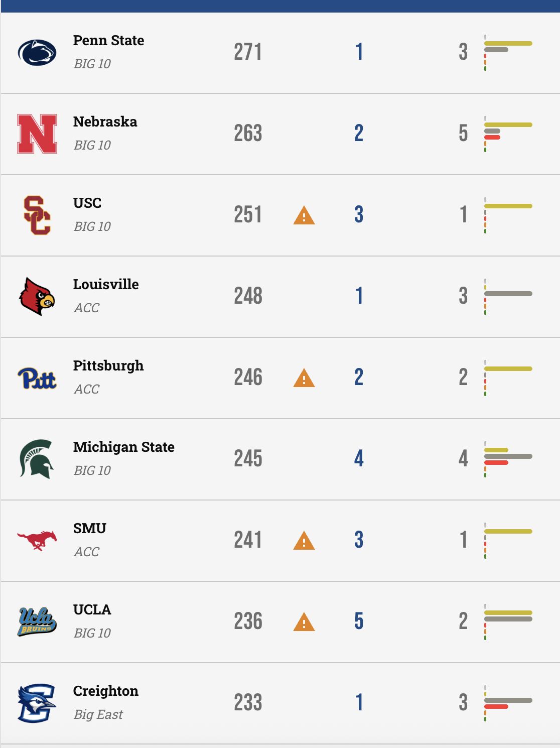The height and width of the screenshot is (748, 560).
Task: Click Creighton's trend bar graphic
Action: [x=507, y=702]
